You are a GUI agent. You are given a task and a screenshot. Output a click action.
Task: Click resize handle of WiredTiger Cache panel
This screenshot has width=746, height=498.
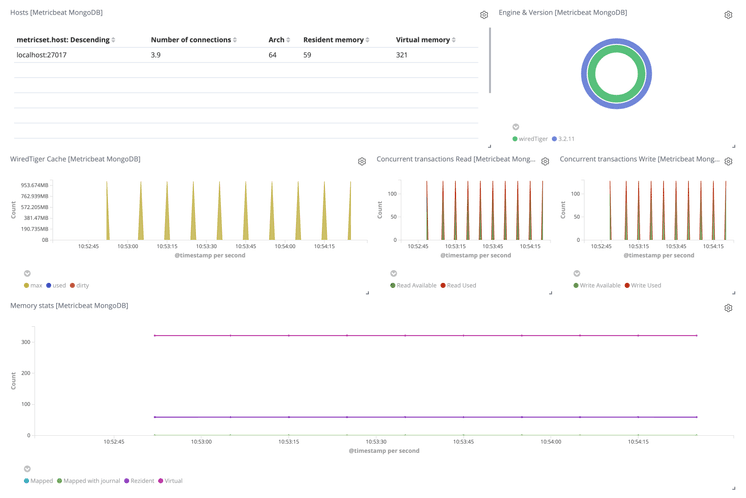pyautogui.click(x=367, y=292)
